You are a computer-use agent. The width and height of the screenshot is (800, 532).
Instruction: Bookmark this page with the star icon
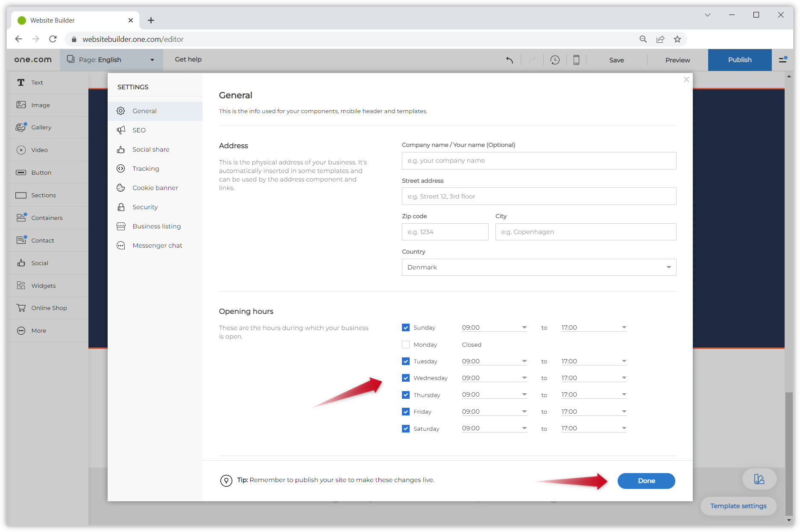pos(677,39)
